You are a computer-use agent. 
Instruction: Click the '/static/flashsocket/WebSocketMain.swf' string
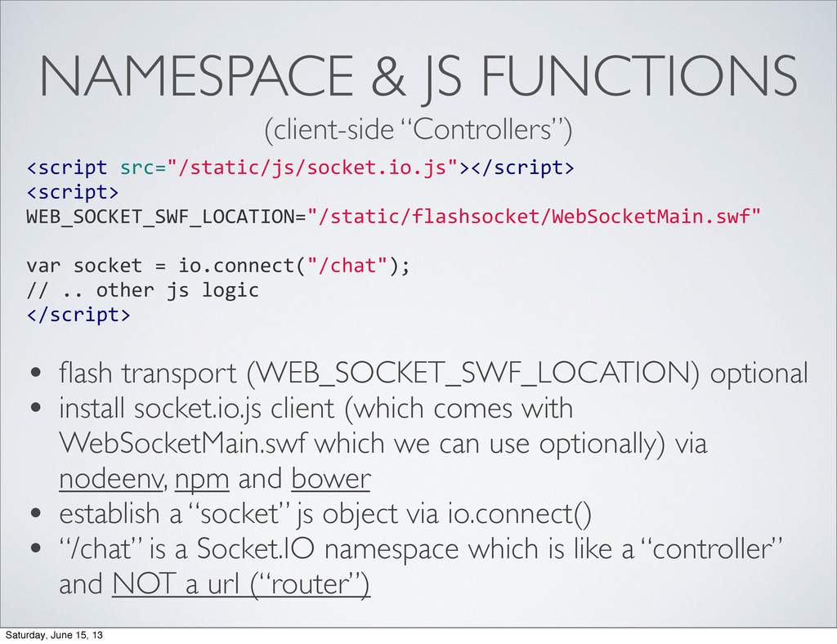pos(534,217)
